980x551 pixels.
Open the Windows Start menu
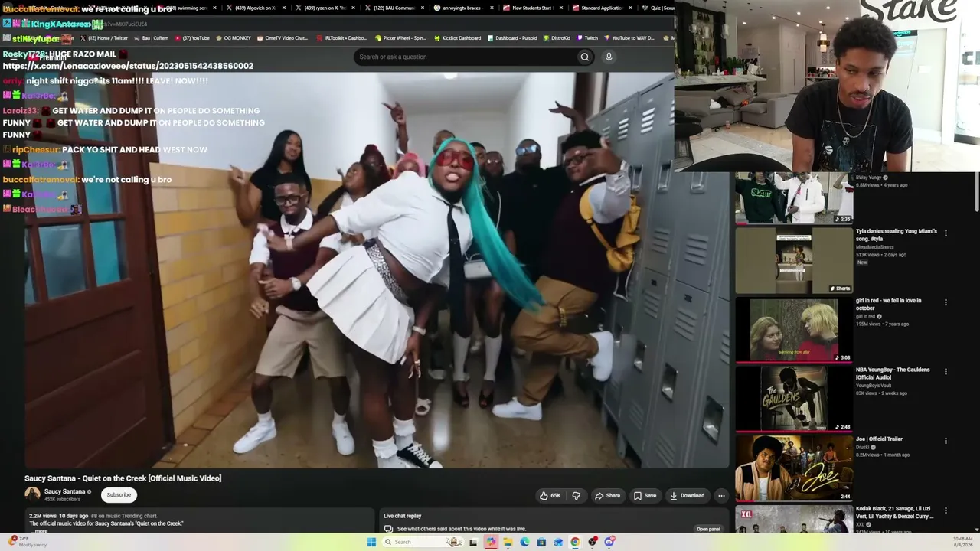371,542
